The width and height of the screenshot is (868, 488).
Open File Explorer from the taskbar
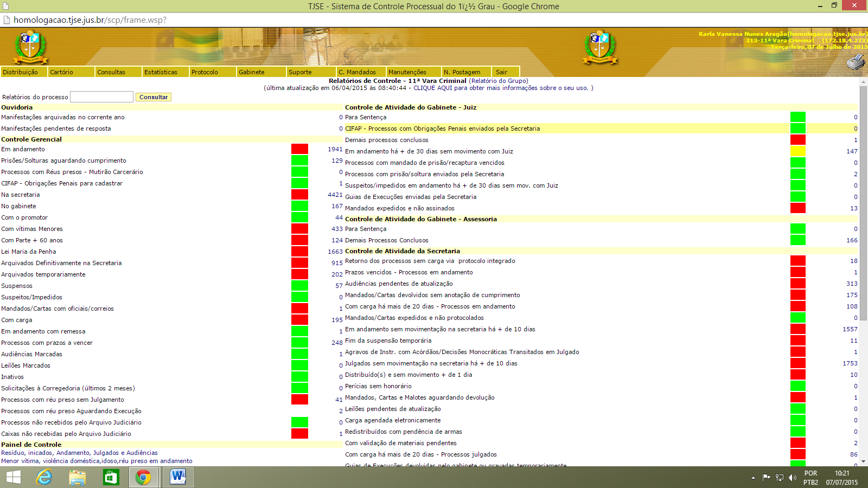pos(78,477)
